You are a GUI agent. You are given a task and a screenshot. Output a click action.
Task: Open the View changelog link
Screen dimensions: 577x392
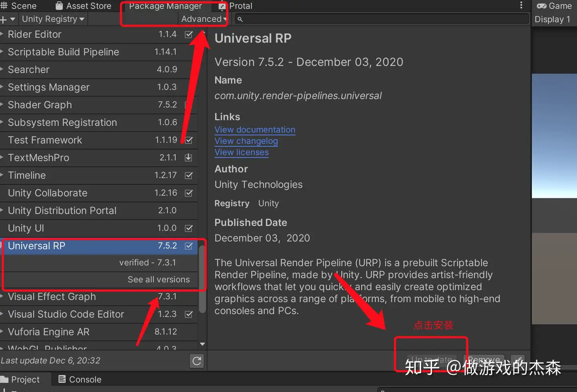(x=246, y=141)
